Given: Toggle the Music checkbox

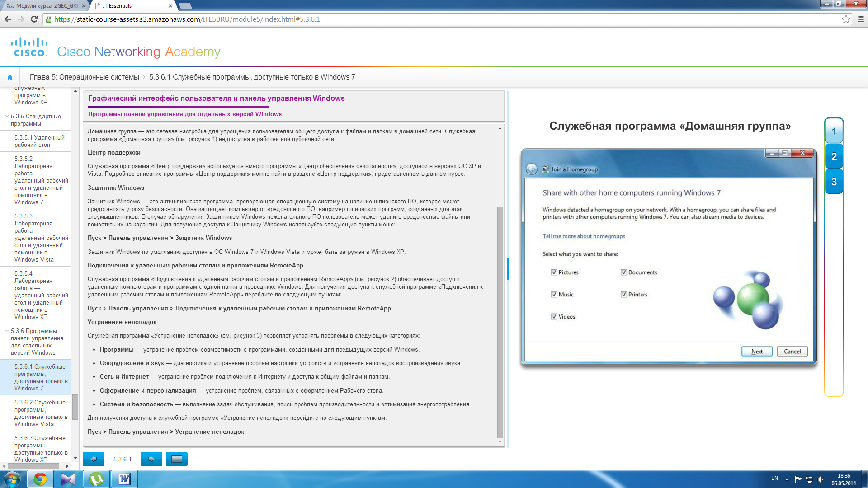Looking at the screenshot, I should (554, 295).
